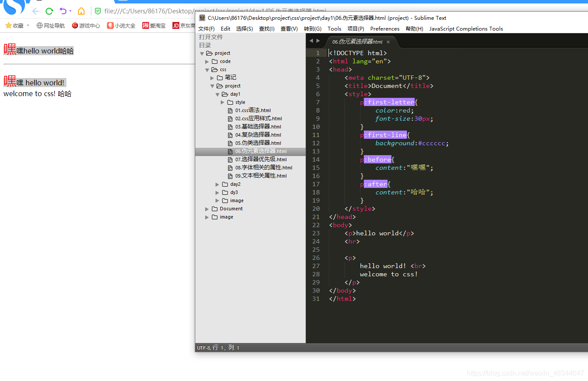Image resolution: width=588 pixels, height=381 pixels.
Task: Open the 项目(P) menu
Action: [x=356, y=28]
